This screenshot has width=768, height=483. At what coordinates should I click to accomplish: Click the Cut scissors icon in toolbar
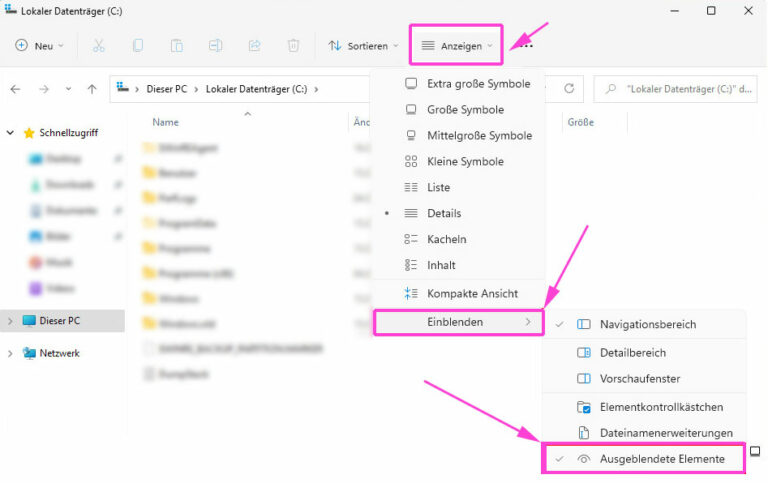[98, 46]
